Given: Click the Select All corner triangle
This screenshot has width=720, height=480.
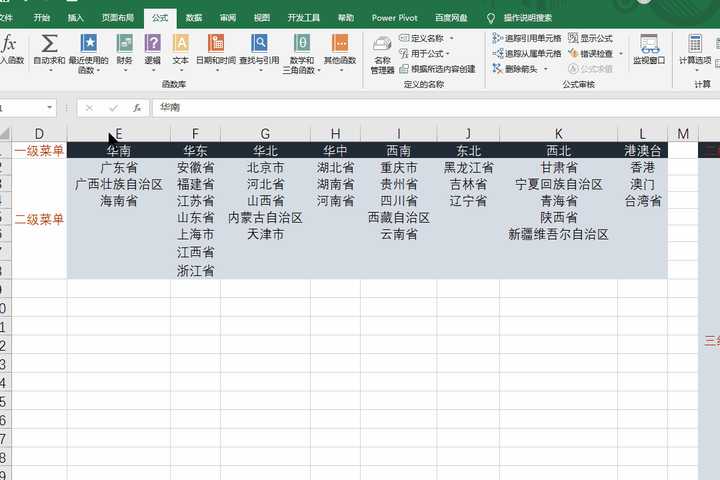Looking at the screenshot, I should point(5,134).
